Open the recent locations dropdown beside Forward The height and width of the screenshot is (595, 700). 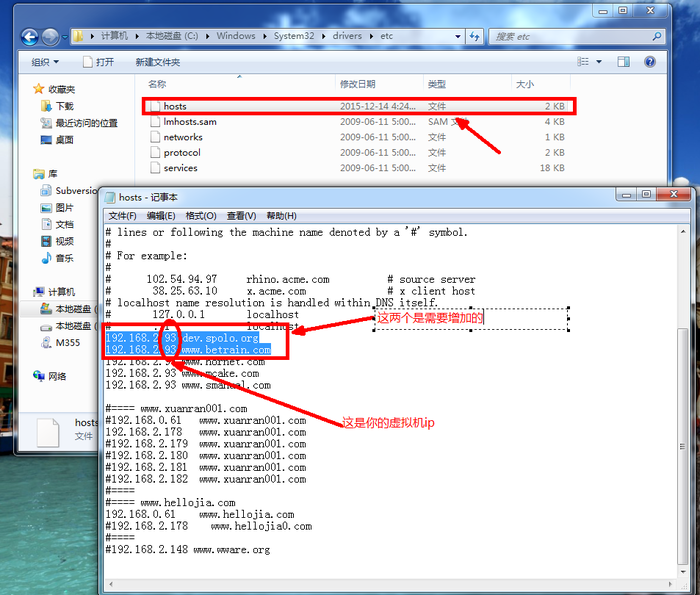[x=65, y=37]
